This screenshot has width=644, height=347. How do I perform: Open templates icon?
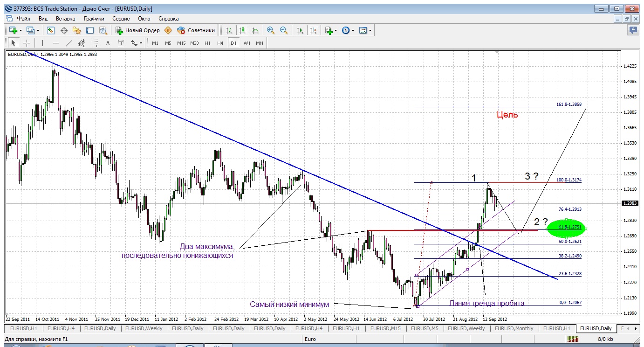[x=363, y=30]
